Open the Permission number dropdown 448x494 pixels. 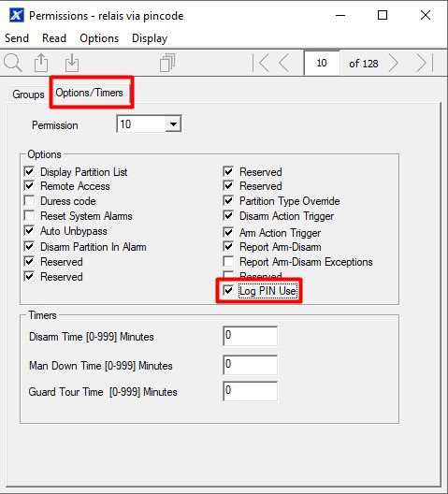[173, 123]
